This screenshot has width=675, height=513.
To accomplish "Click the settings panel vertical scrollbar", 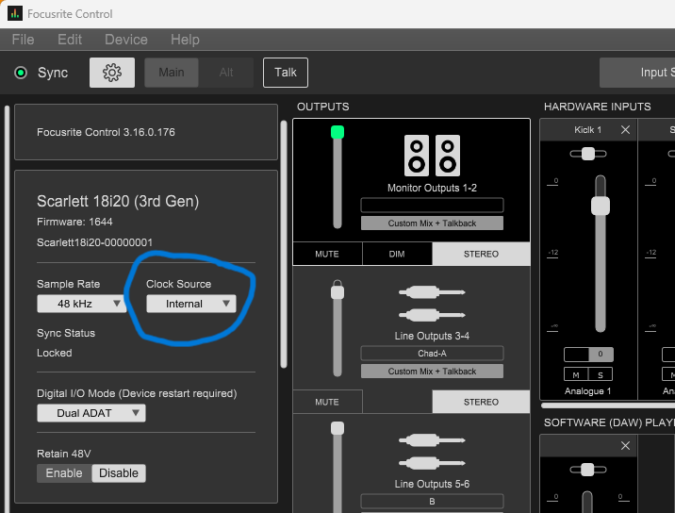I will point(284,244).
